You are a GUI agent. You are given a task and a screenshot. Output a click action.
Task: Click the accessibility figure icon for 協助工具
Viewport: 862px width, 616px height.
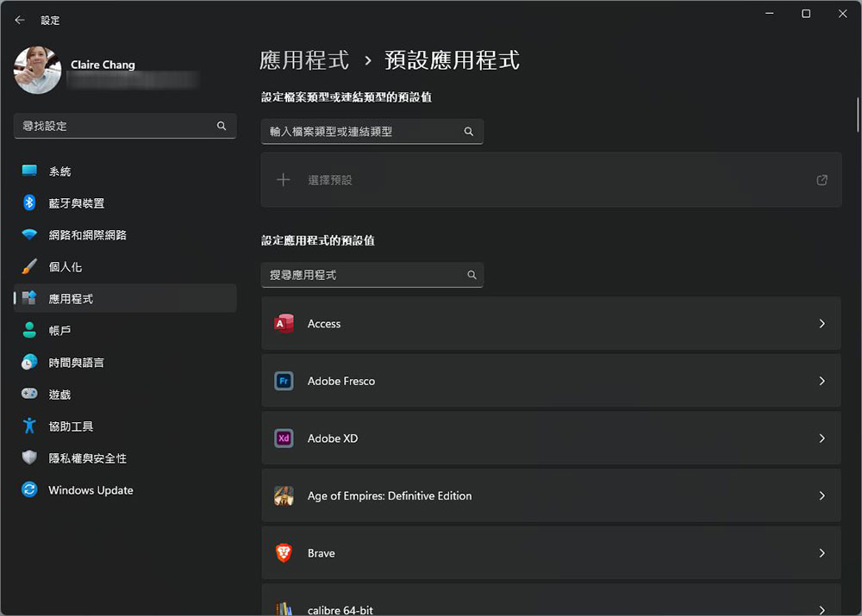tap(29, 426)
